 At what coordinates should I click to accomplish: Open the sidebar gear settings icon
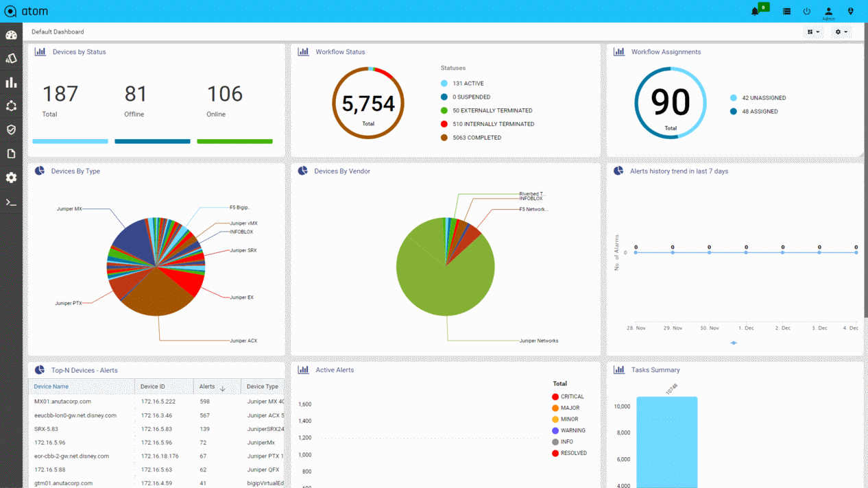tap(11, 178)
